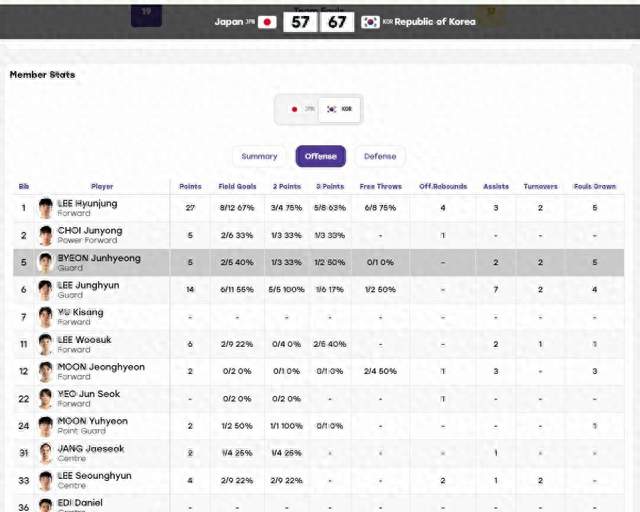This screenshot has width=640, height=512.
Task: Sort by Points column header
Action: 190,187
